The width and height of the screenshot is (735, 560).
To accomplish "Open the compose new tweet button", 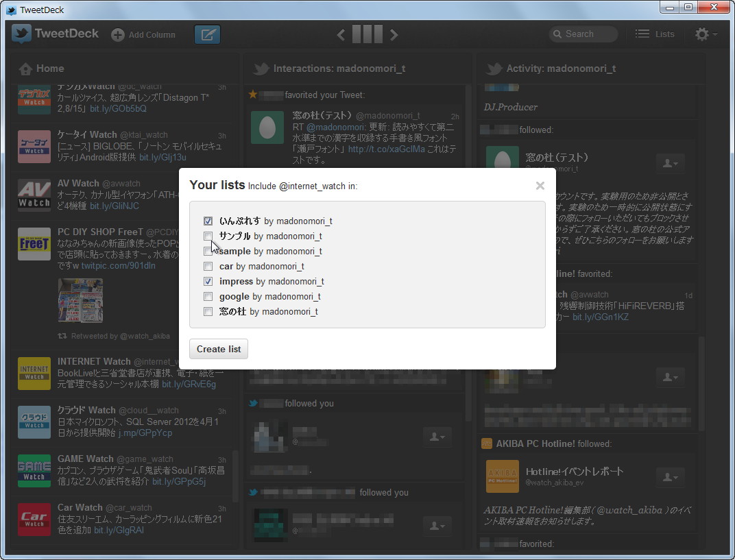I will [x=207, y=34].
